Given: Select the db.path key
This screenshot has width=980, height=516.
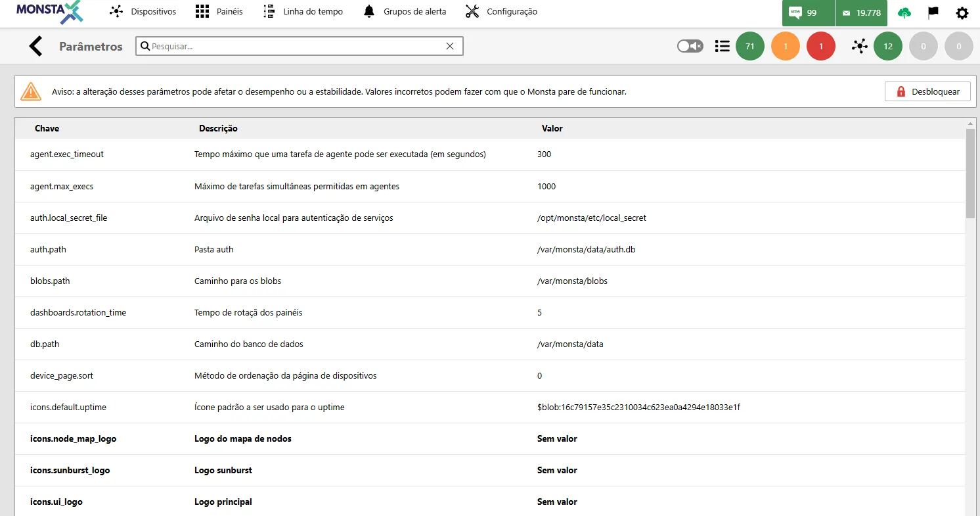Looking at the screenshot, I should click(45, 344).
